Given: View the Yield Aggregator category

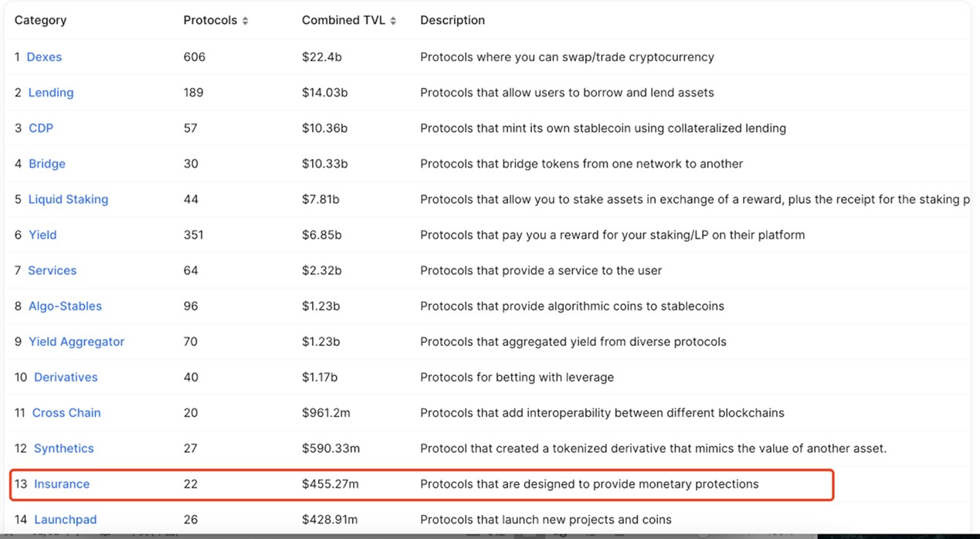Looking at the screenshot, I should tap(76, 341).
